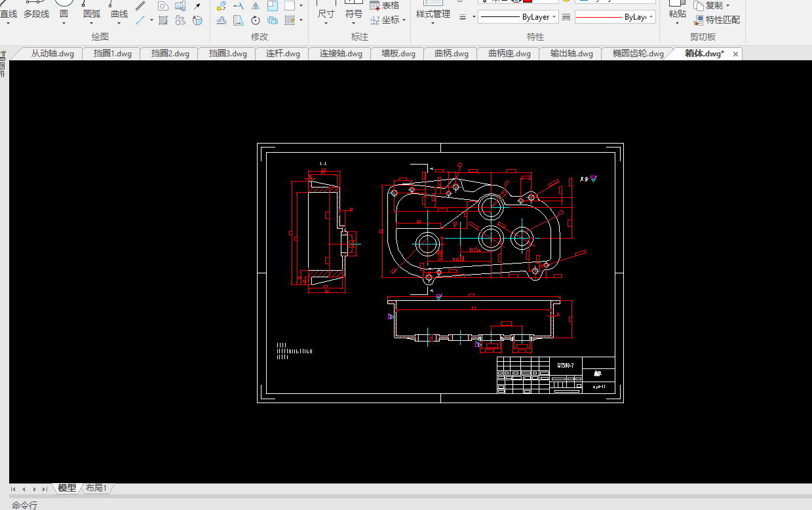Close the 箱体.dwg tab

pos(735,54)
